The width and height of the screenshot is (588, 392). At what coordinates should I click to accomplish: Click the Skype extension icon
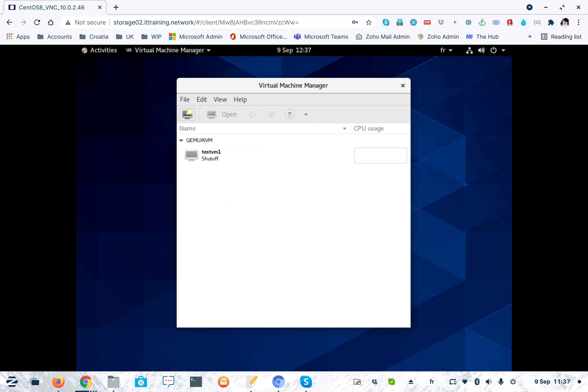point(386,23)
